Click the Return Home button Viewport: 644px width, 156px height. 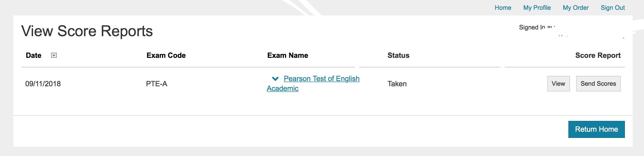(x=596, y=129)
